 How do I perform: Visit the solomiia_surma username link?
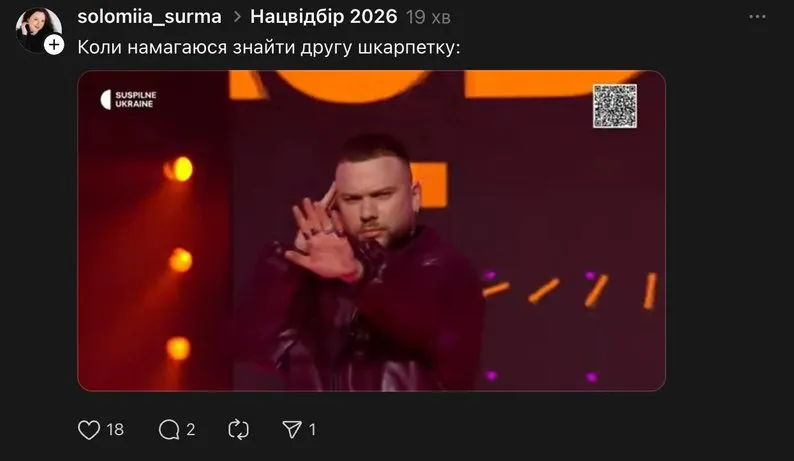[149, 17]
